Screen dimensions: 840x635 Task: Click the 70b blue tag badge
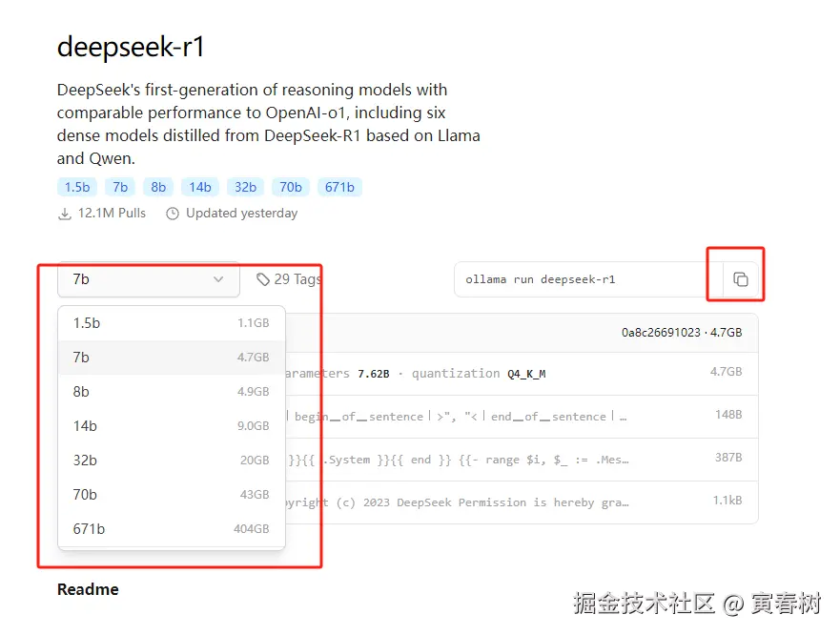[x=291, y=187]
